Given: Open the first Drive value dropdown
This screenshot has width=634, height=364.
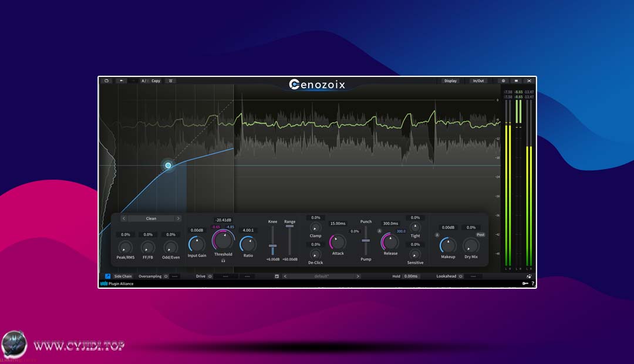Looking at the screenshot, I should (225, 277).
